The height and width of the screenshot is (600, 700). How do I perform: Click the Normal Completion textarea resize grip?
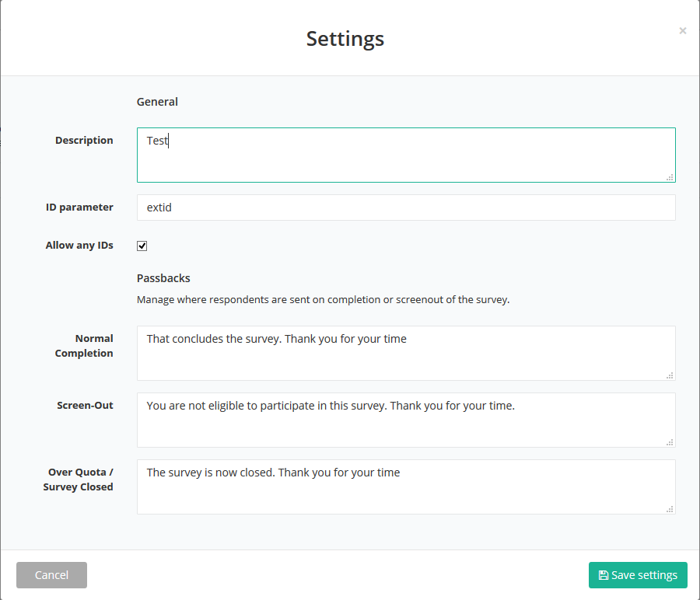tap(670, 375)
